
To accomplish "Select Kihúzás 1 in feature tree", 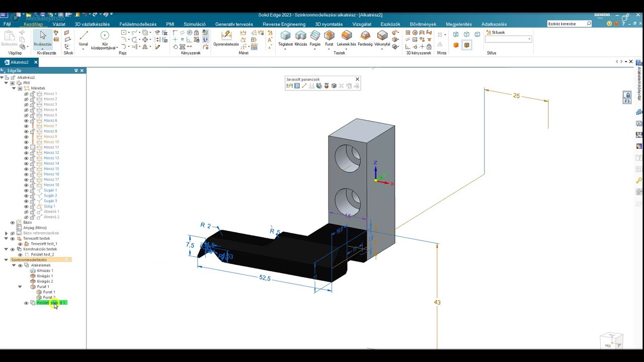I will click(45, 270).
